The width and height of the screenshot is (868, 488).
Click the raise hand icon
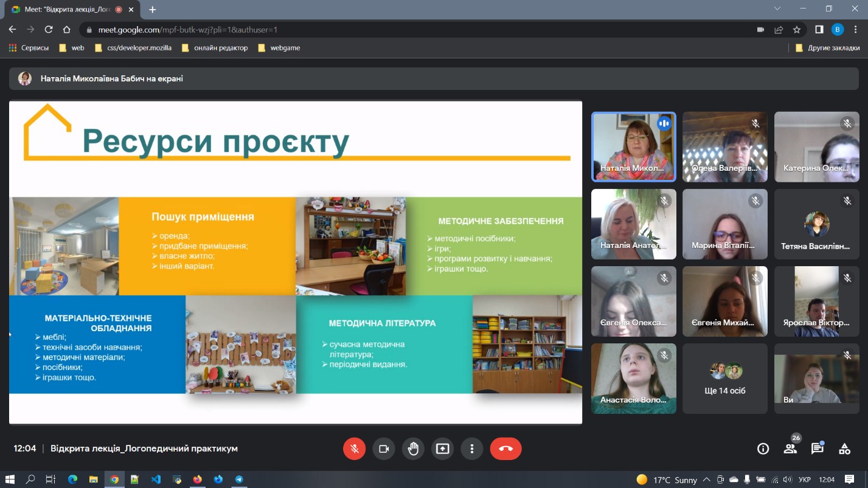[x=413, y=448]
